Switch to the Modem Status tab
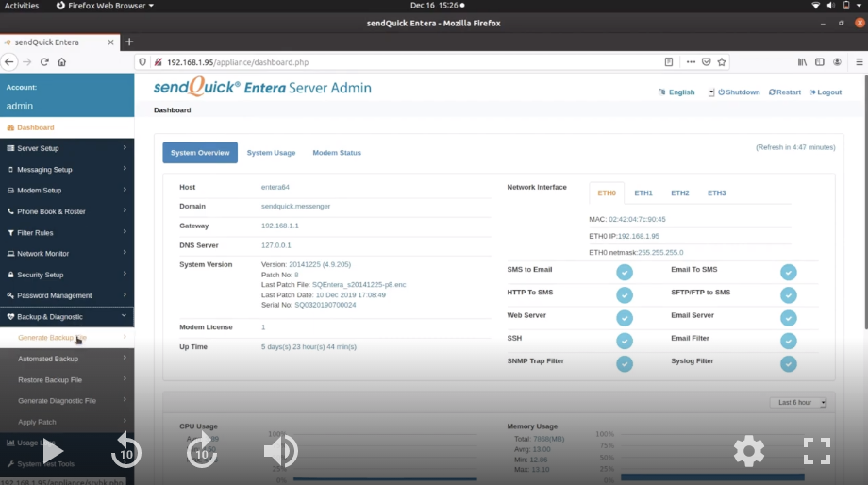 (x=337, y=153)
